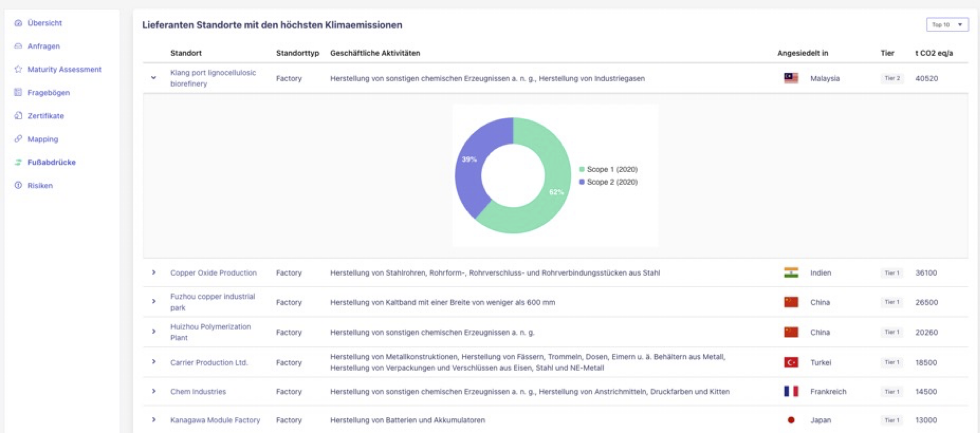Go to Maturity Assessment page
Screen dimensions: 980x433
(x=64, y=69)
